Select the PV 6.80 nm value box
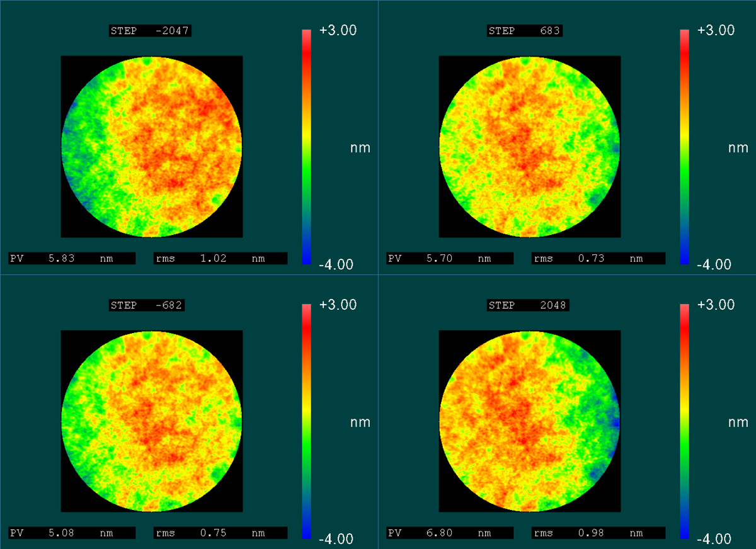756x549 pixels. click(450, 533)
